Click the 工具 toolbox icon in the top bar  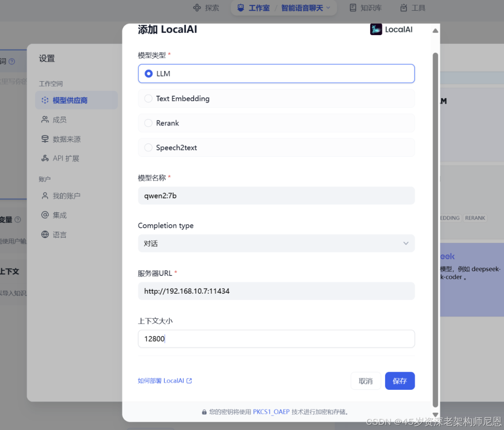point(403,8)
